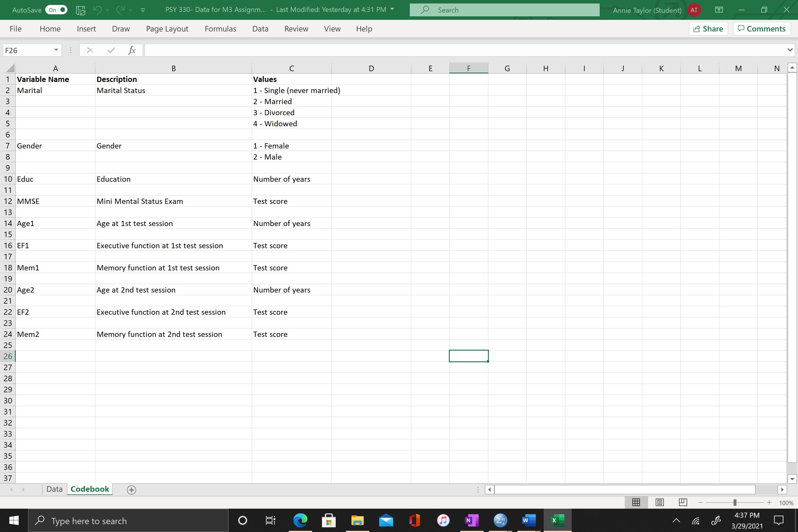Click the Insert Function (fx) icon

132,50
